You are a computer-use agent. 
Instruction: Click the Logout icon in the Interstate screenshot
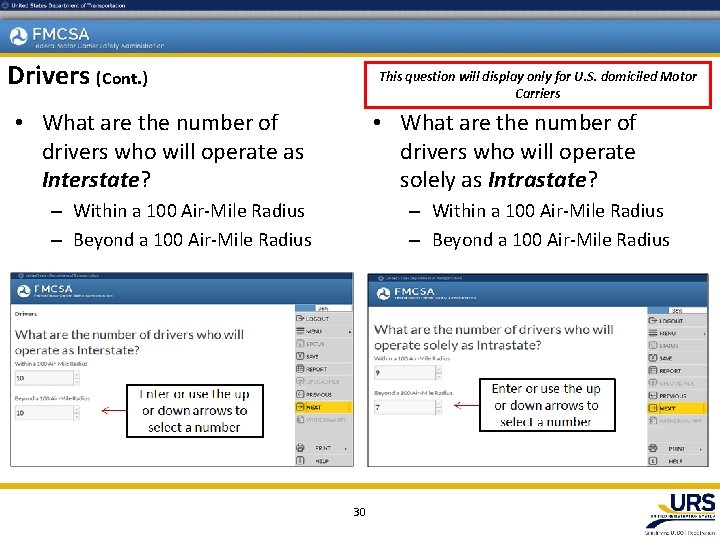(x=300, y=318)
